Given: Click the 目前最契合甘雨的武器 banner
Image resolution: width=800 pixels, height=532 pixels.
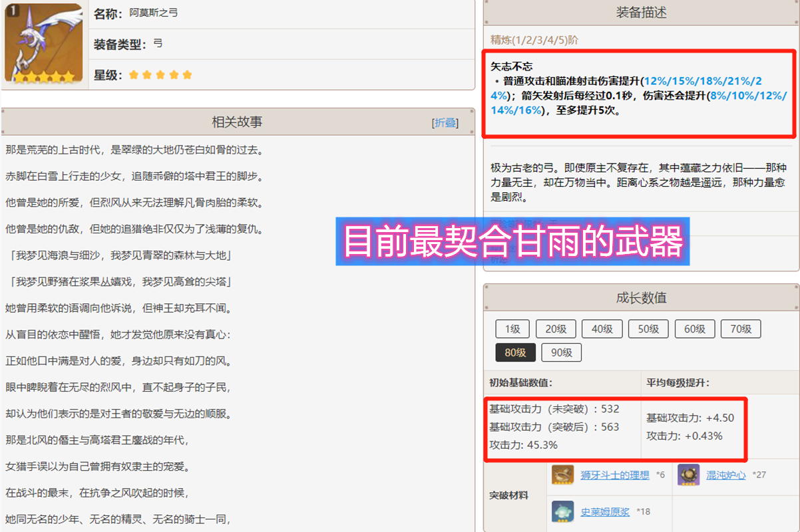Looking at the screenshot, I should tap(512, 241).
